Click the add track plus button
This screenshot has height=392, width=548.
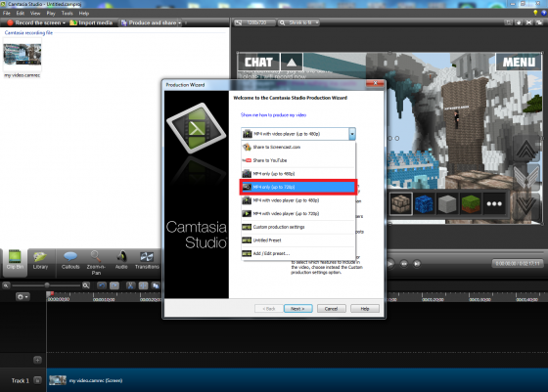(37, 360)
